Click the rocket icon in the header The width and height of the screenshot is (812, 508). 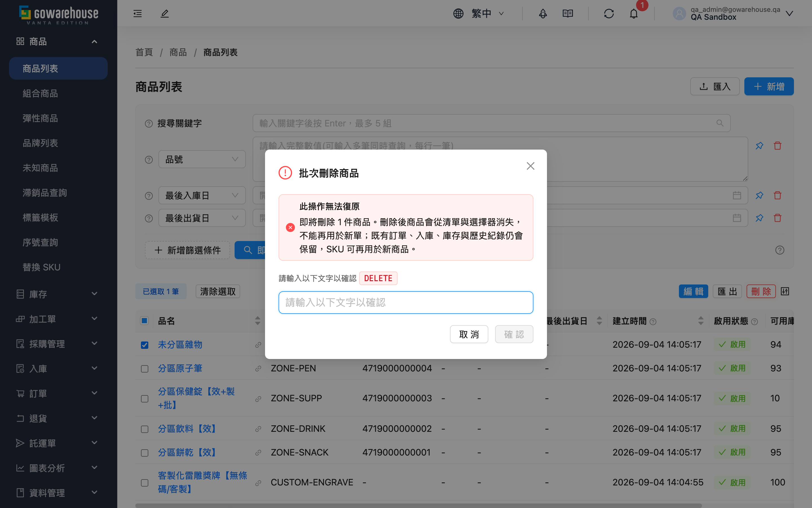(x=542, y=14)
